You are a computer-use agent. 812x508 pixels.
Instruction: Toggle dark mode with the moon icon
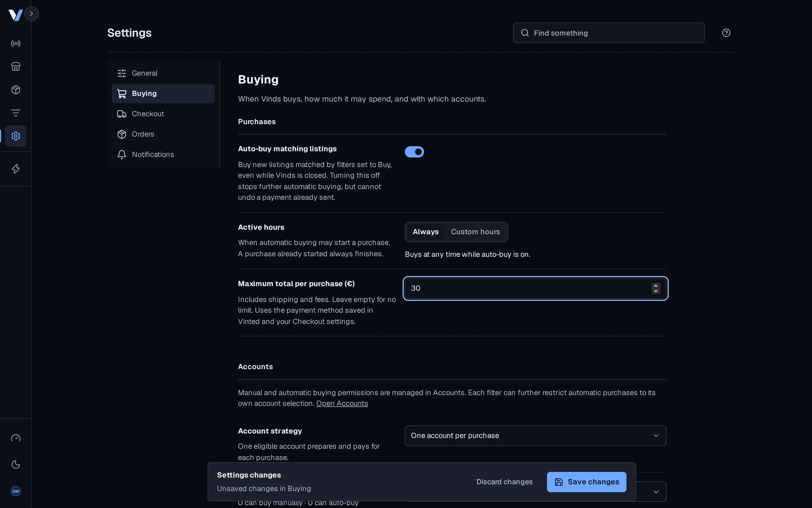16,465
